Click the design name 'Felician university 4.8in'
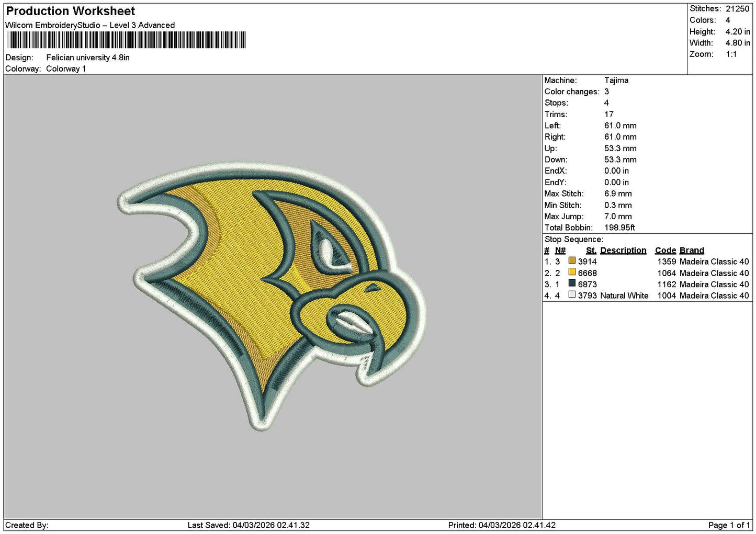Viewport: 756px width, 534px height. coord(88,58)
